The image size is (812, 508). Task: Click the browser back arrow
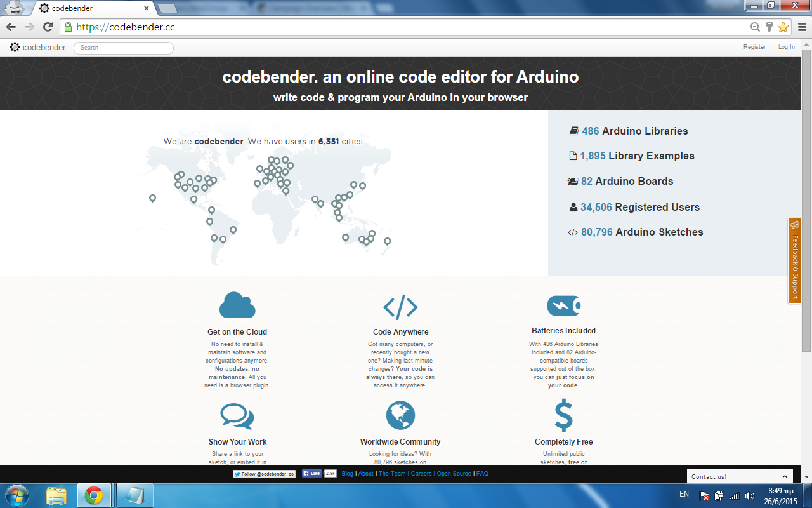(x=11, y=27)
